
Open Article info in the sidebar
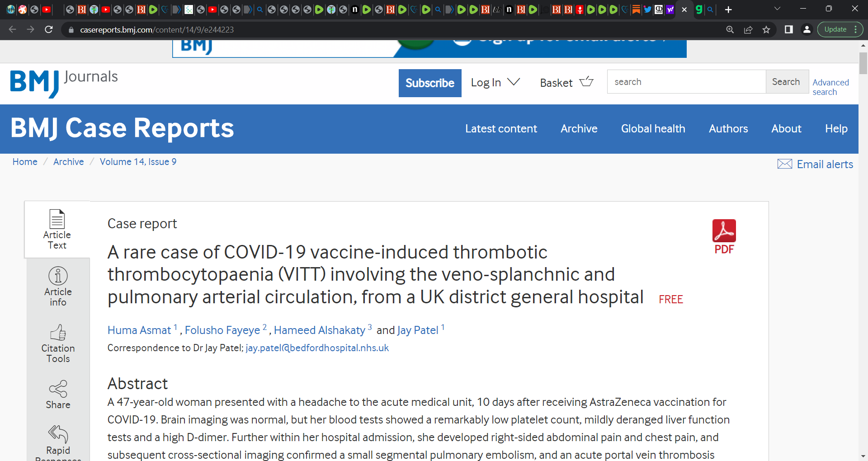click(58, 287)
